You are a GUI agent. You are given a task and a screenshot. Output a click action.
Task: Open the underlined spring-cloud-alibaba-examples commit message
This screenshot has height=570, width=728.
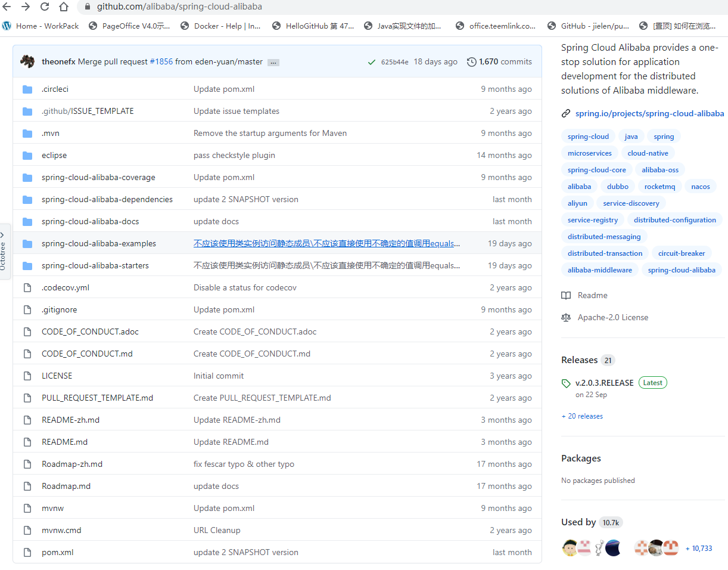coord(326,243)
